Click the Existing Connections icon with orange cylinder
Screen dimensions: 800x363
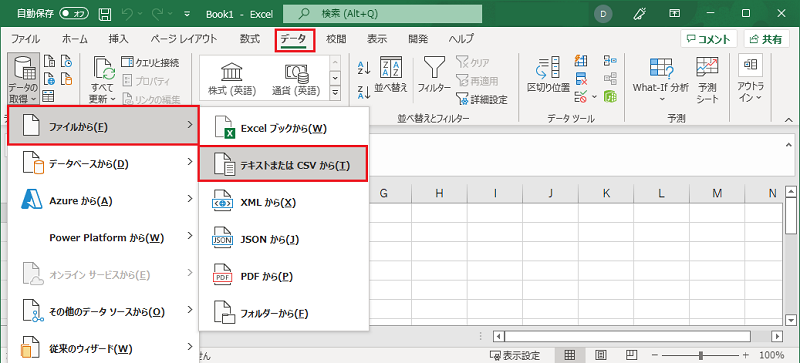click(66, 79)
